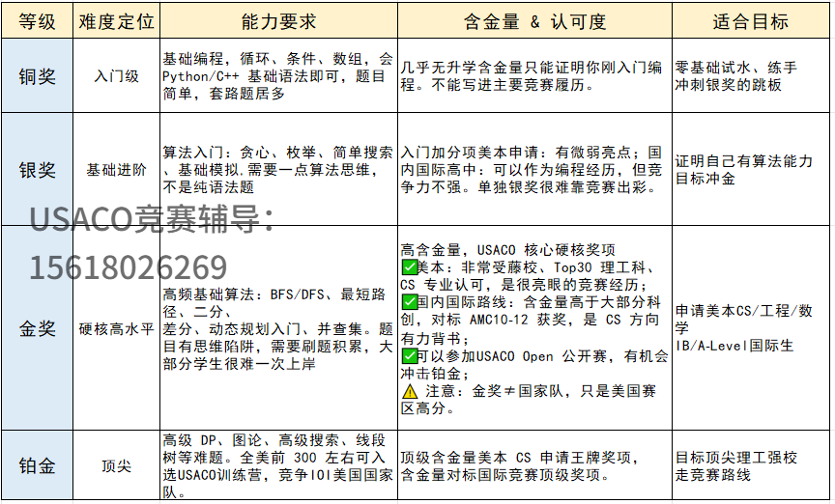Click the line 高含金量，USACO 核心硬核奖项
This screenshot has width=835, height=504.
coord(507,250)
